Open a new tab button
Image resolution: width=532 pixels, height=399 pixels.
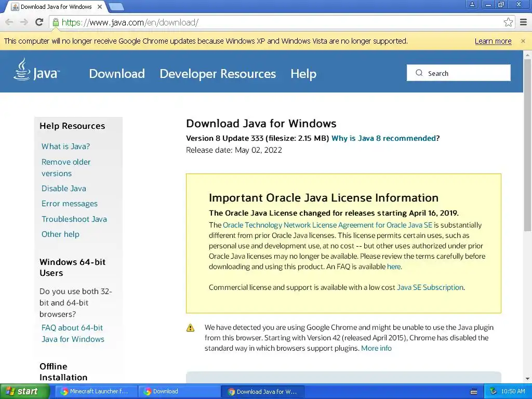(116, 6)
